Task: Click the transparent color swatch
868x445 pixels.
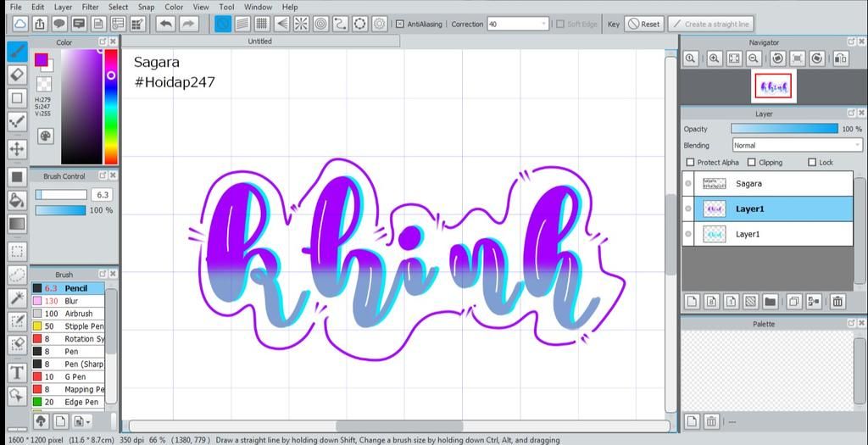Action: click(x=44, y=84)
